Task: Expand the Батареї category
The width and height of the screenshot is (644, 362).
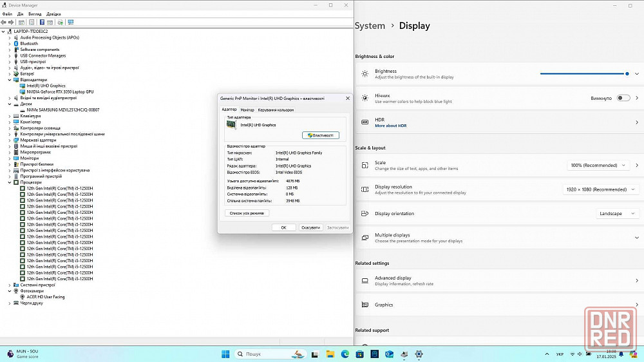Action: click(x=10, y=74)
